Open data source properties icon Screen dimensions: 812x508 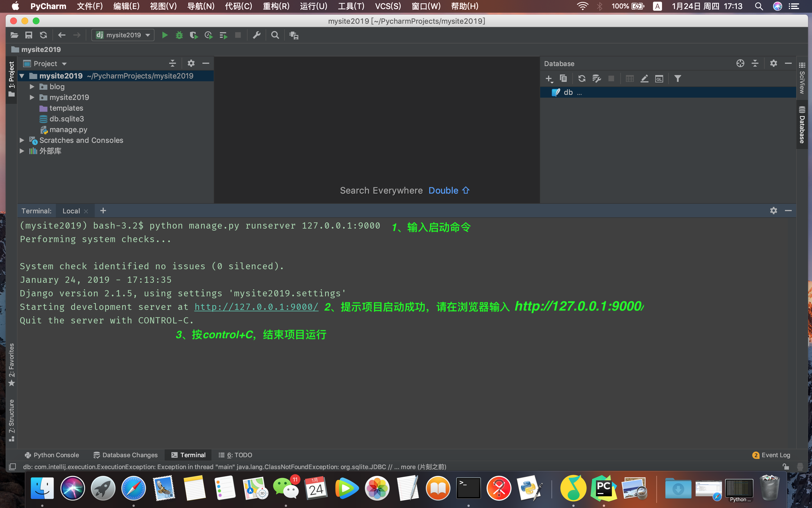tap(596, 78)
